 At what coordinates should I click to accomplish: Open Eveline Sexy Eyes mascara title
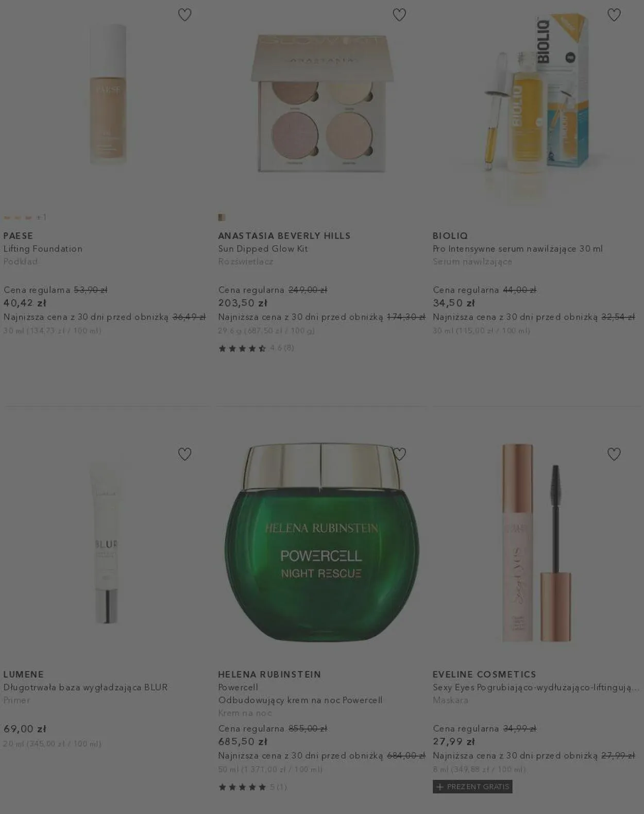pos(536,687)
